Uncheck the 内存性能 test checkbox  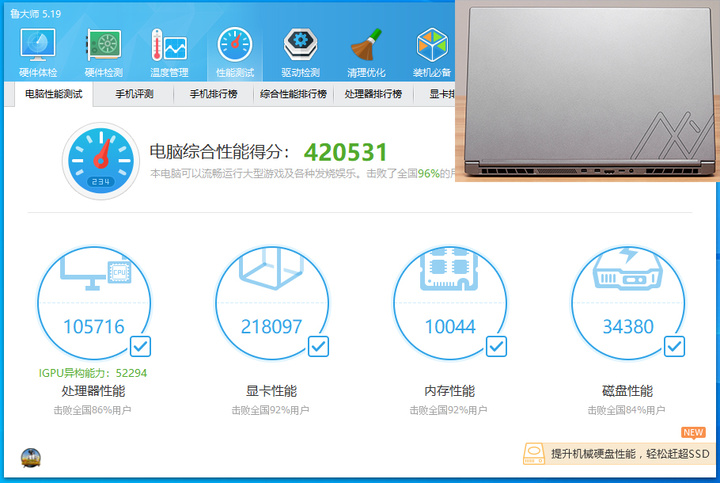pyautogui.click(x=496, y=347)
